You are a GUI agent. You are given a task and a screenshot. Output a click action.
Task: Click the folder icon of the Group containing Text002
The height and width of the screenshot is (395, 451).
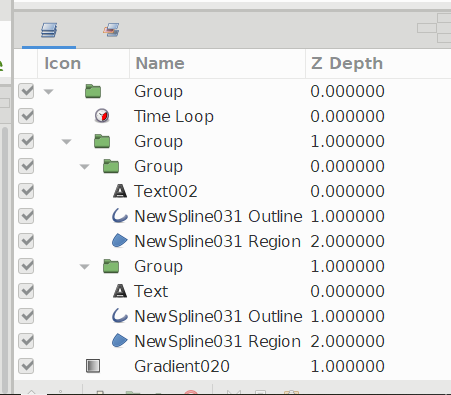click(x=111, y=166)
